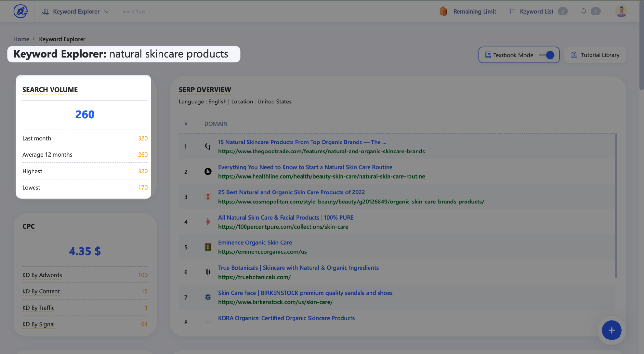Open healthline.com URL

[322, 176]
